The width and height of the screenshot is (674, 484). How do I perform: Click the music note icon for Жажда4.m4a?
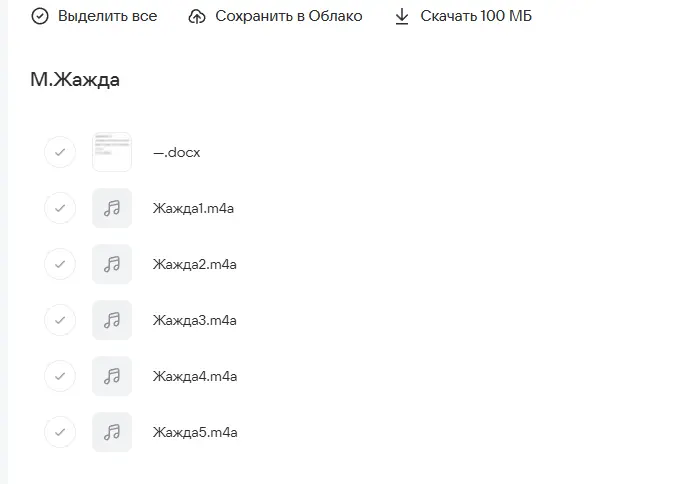[112, 376]
